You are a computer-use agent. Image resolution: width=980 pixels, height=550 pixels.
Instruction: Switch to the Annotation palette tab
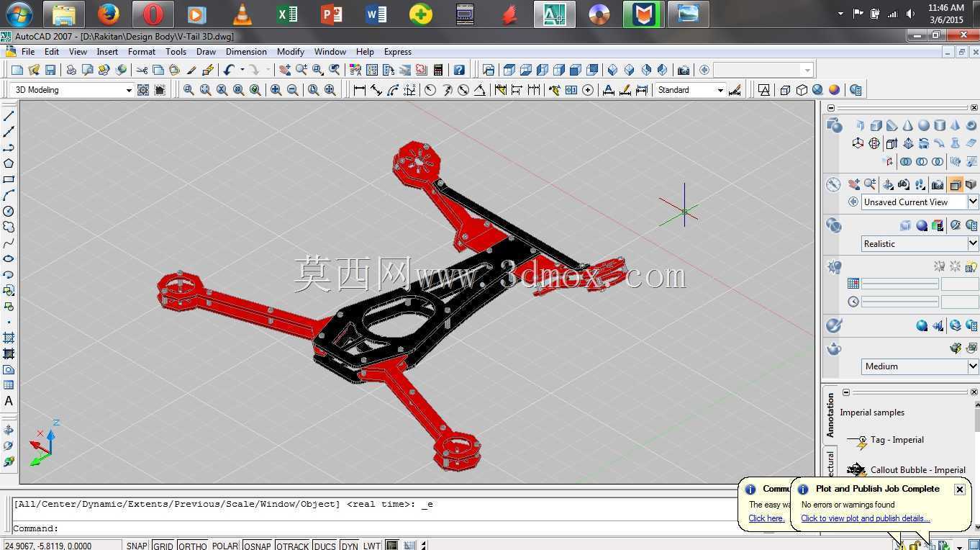point(830,415)
